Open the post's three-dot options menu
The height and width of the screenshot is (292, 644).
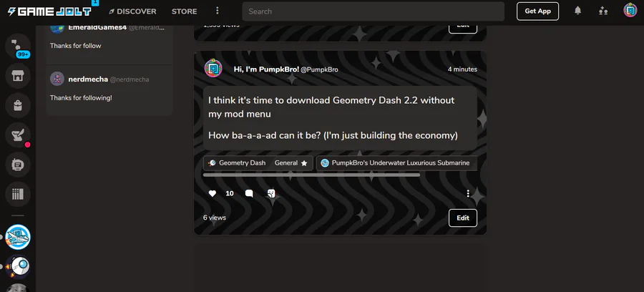point(468,193)
